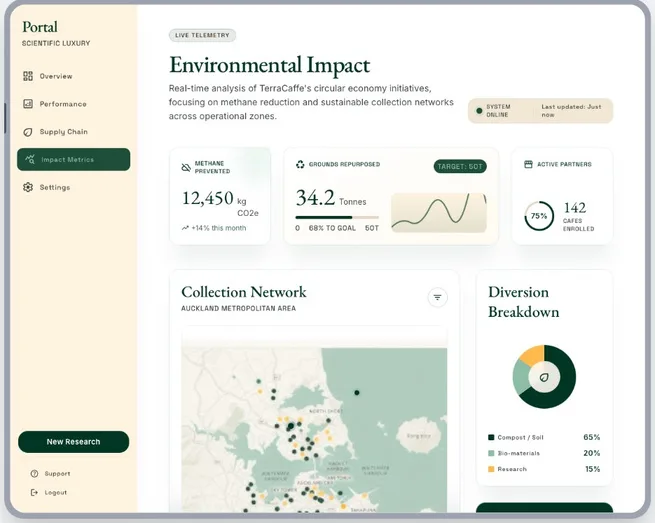The height and width of the screenshot is (523, 655).
Task: Click the Bio-materials 20% value
Action: [x=592, y=453]
